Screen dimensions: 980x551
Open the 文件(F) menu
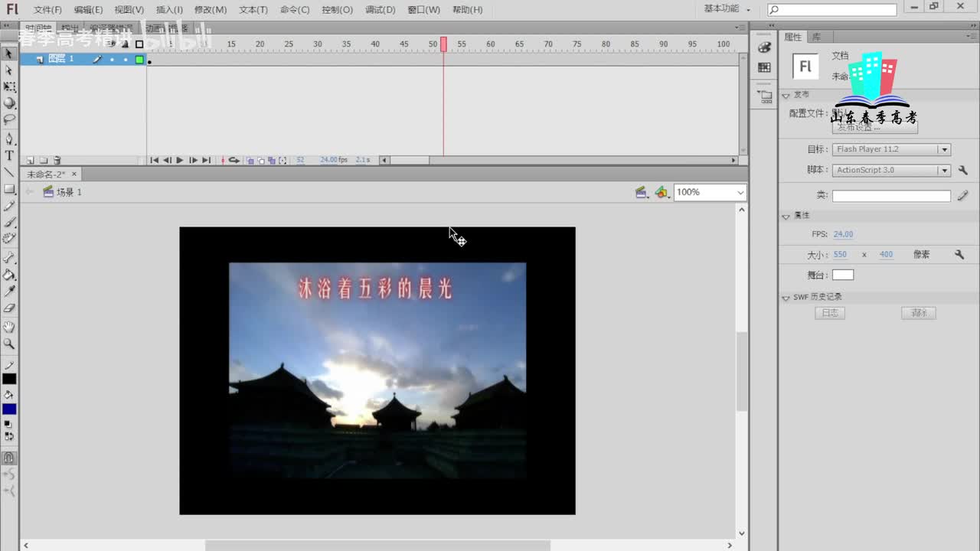(47, 10)
